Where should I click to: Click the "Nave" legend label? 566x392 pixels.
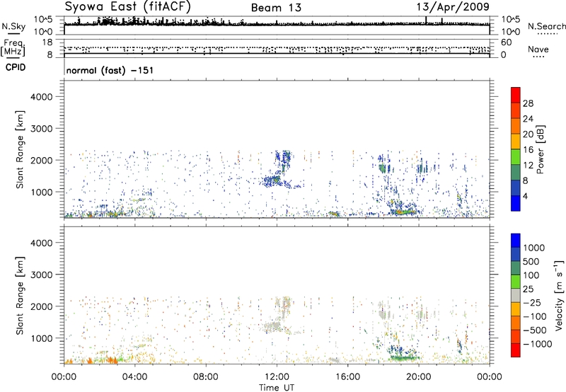click(538, 50)
